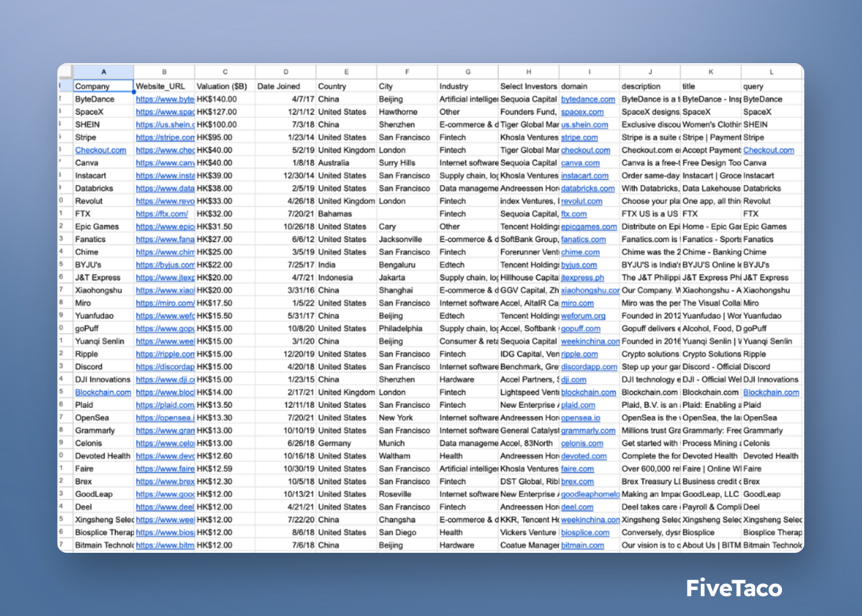
Task: Select column J header
Action: [x=650, y=72]
